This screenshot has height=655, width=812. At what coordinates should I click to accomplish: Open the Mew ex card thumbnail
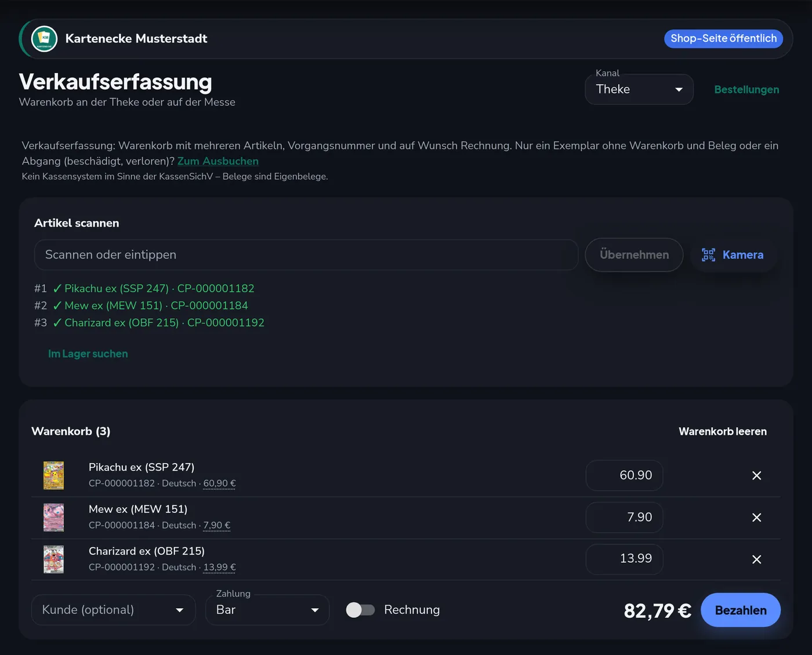[x=53, y=518]
